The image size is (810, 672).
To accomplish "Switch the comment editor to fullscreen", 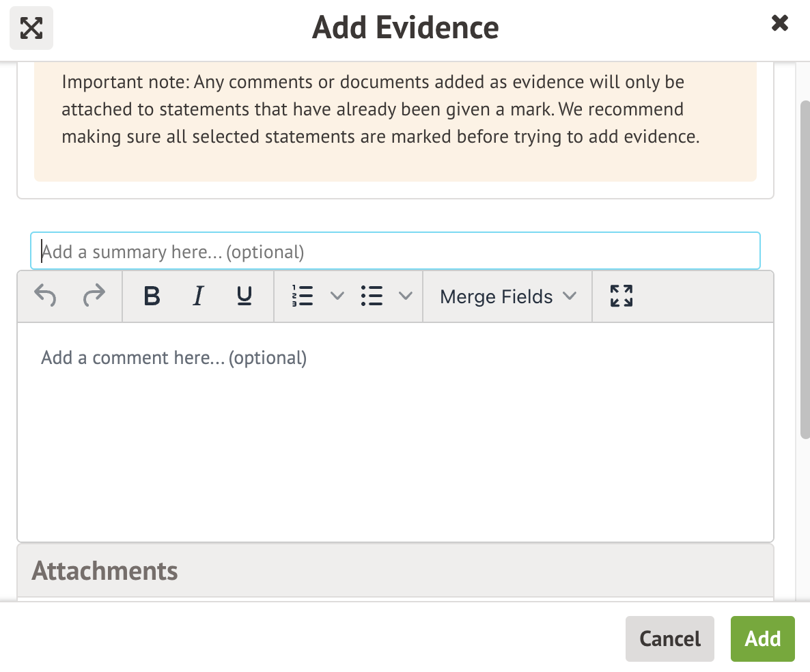I will [621, 296].
